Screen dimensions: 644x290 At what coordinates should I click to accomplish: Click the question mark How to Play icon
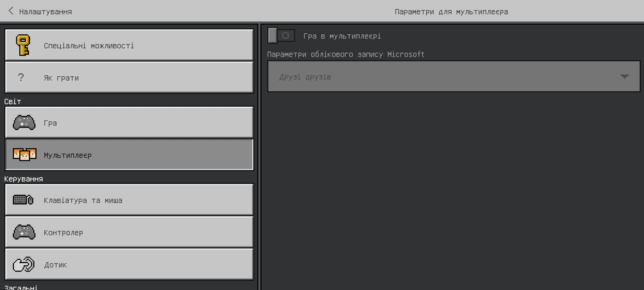(21, 78)
